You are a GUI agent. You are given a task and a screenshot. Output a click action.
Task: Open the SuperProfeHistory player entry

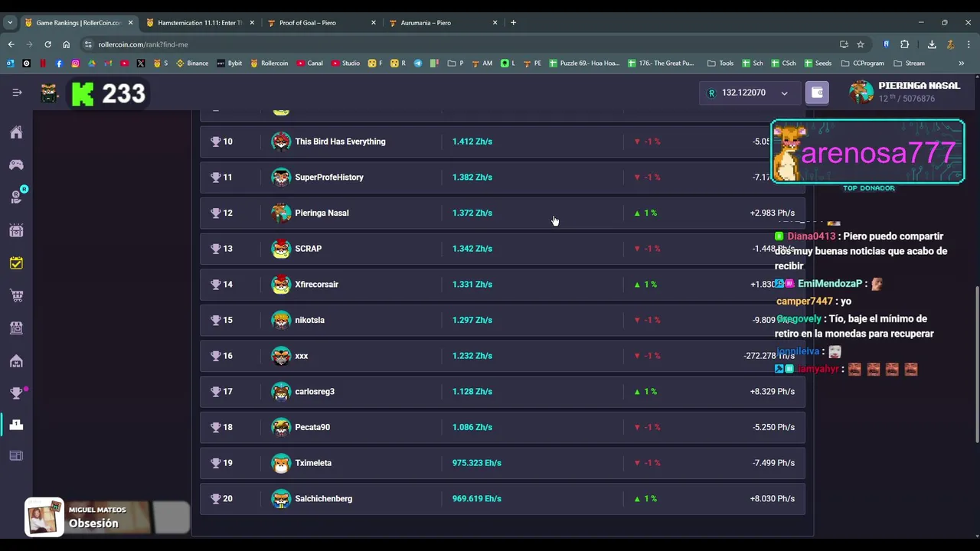329,178
